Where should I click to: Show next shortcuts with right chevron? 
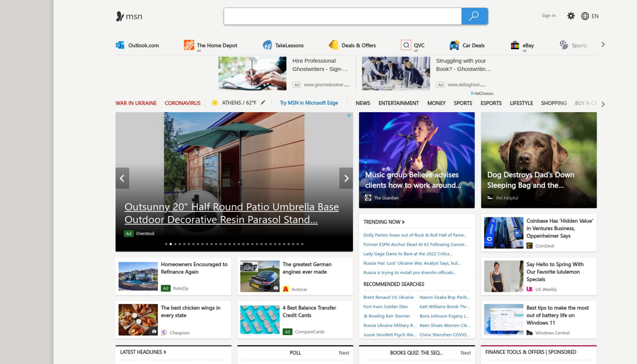click(x=603, y=44)
